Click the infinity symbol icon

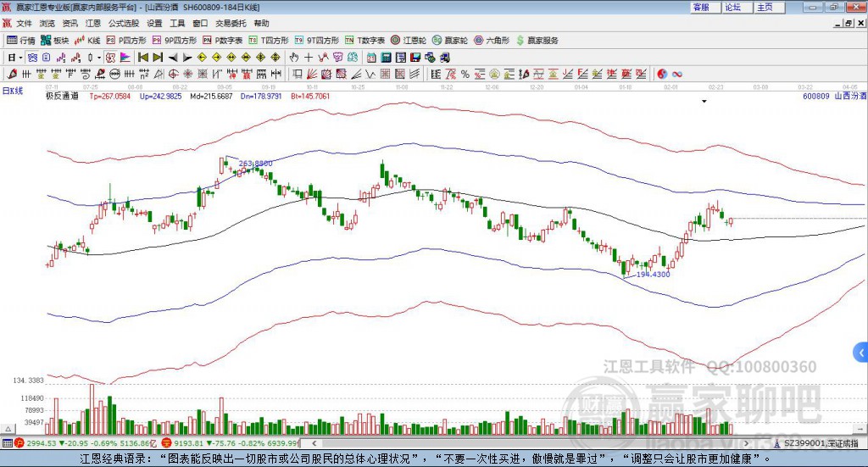tap(677, 74)
